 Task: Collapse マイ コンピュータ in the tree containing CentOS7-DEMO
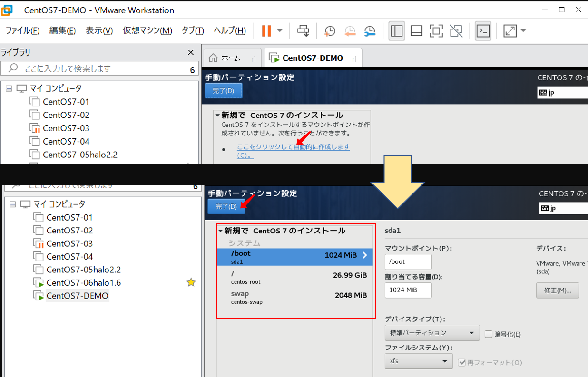click(13, 204)
